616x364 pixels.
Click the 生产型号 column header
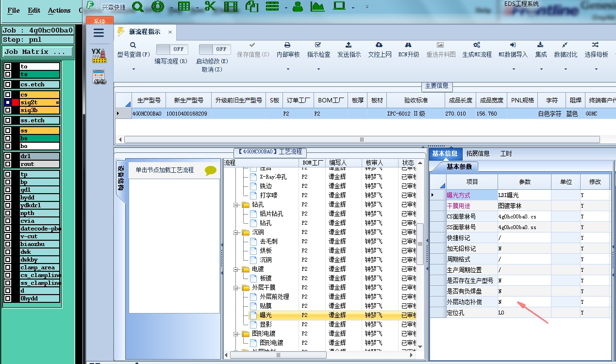point(149,100)
